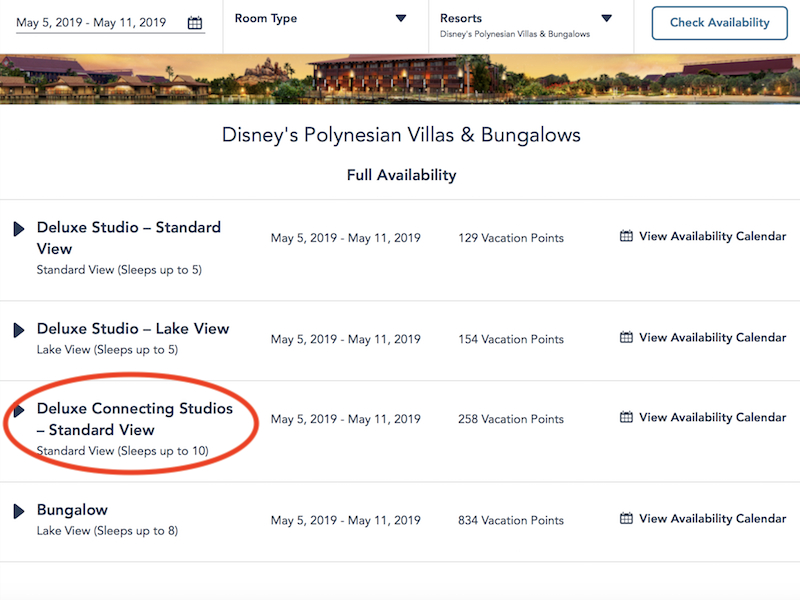Click the date range in Deluxe Connecting Studios row
This screenshot has width=800, height=600.
pyautogui.click(x=345, y=419)
